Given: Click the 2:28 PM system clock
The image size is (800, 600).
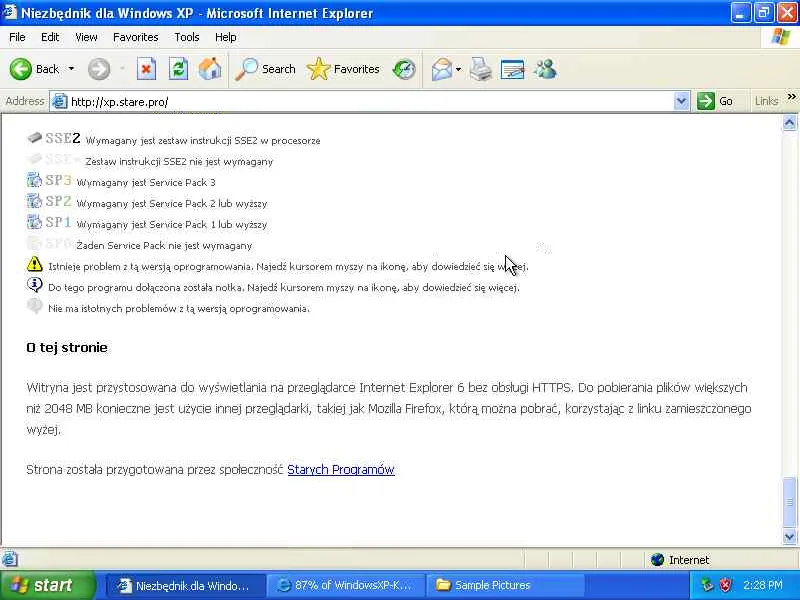Looking at the screenshot, I should (763, 585).
